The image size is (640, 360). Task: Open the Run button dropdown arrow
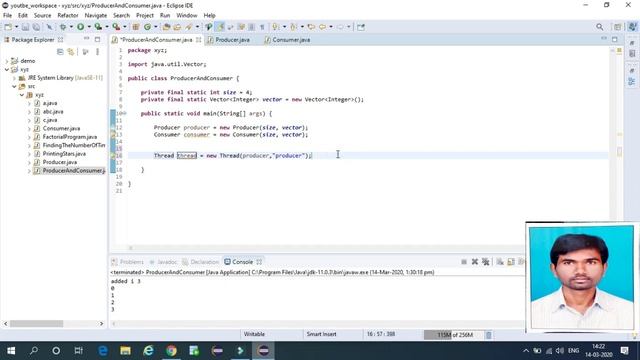[89, 27]
